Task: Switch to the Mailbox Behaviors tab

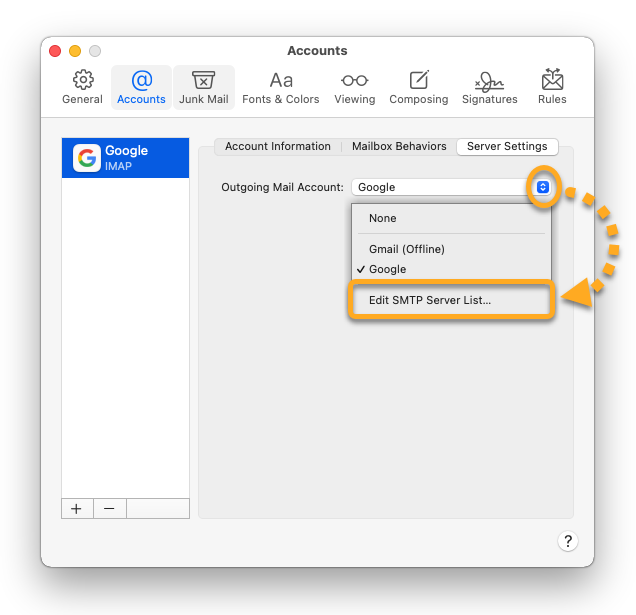Action: tap(399, 146)
